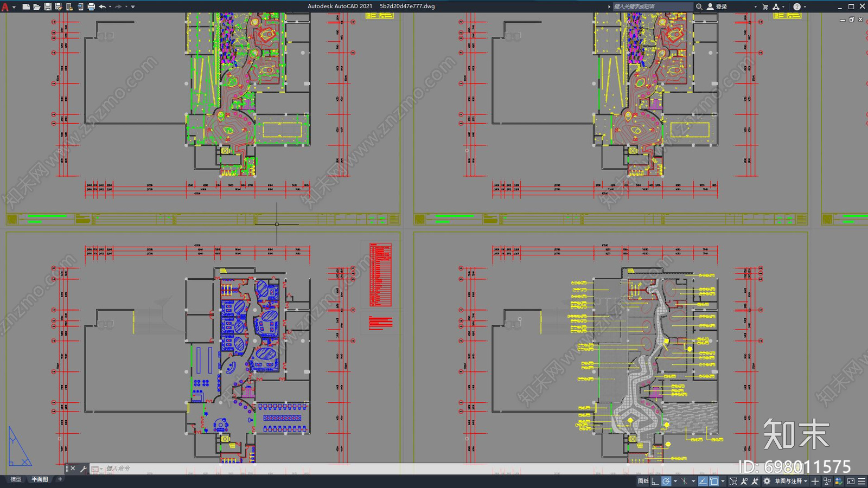868x488 pixels.
Task: Open the AutoCAD application menu logo
Action: pos(5,7)
